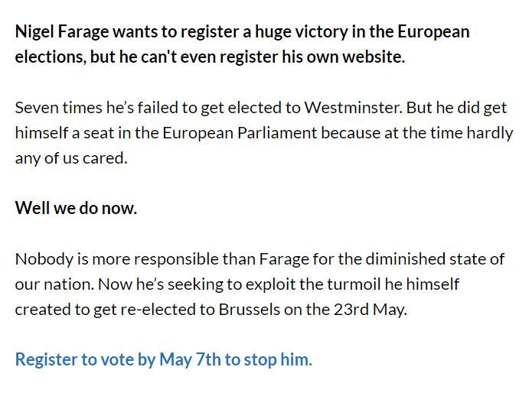The width and height of the screenshot is (532, 393).
Task: Click the phrase 'any of us cared'
Action: click(71, 158)
